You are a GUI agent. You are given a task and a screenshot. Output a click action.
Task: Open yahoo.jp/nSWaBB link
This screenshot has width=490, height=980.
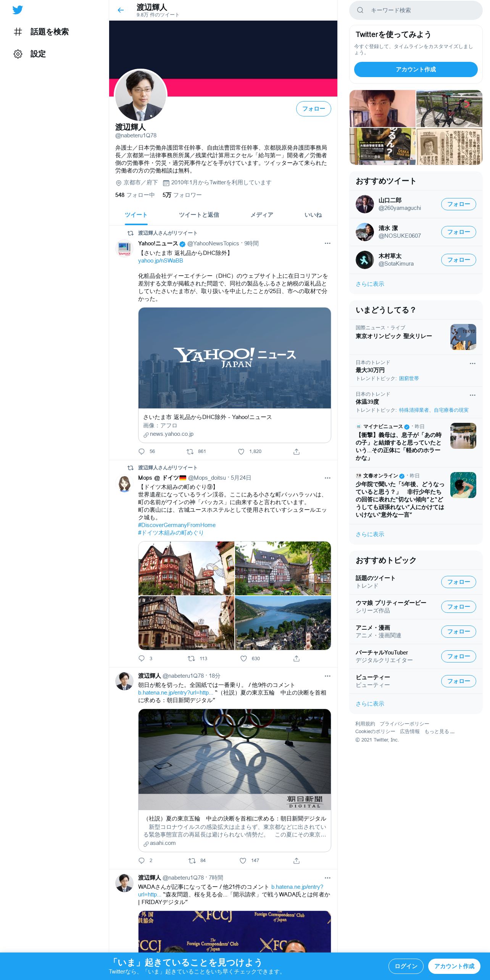[x=160, y=261]
